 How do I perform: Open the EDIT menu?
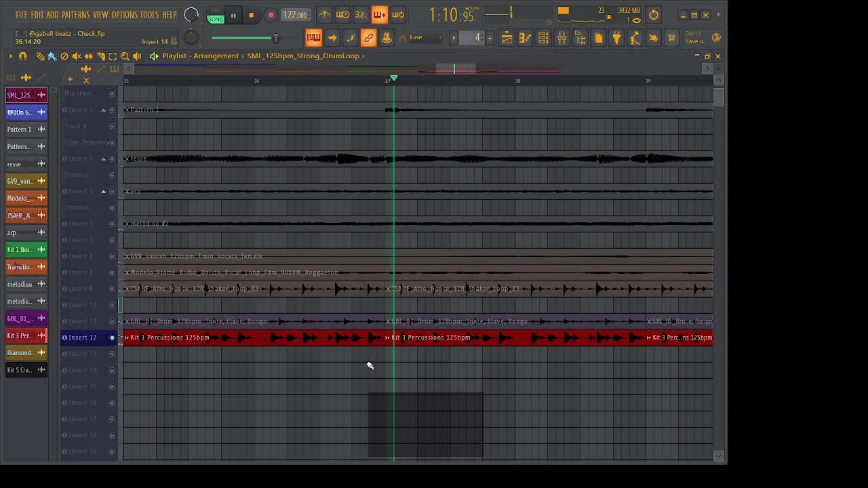[37, 15]
